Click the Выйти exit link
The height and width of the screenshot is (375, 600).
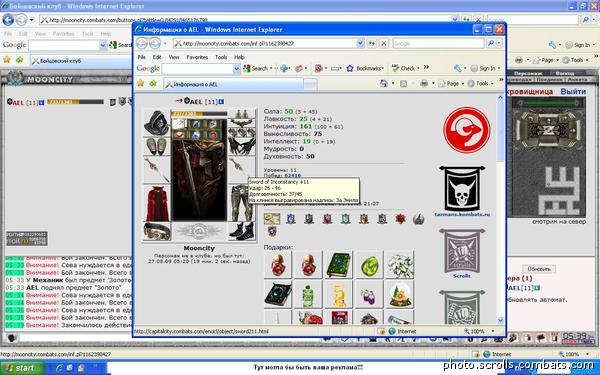click(x=573, y=91)
